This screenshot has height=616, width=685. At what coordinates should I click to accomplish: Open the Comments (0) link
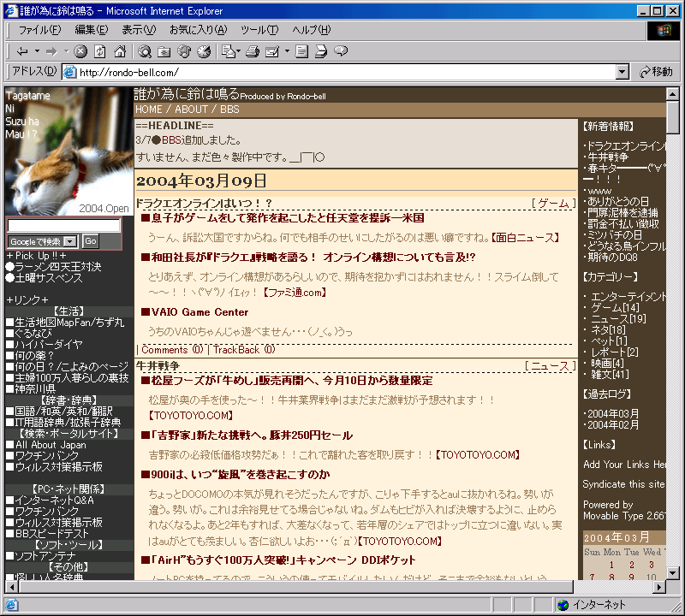(172, 350)
